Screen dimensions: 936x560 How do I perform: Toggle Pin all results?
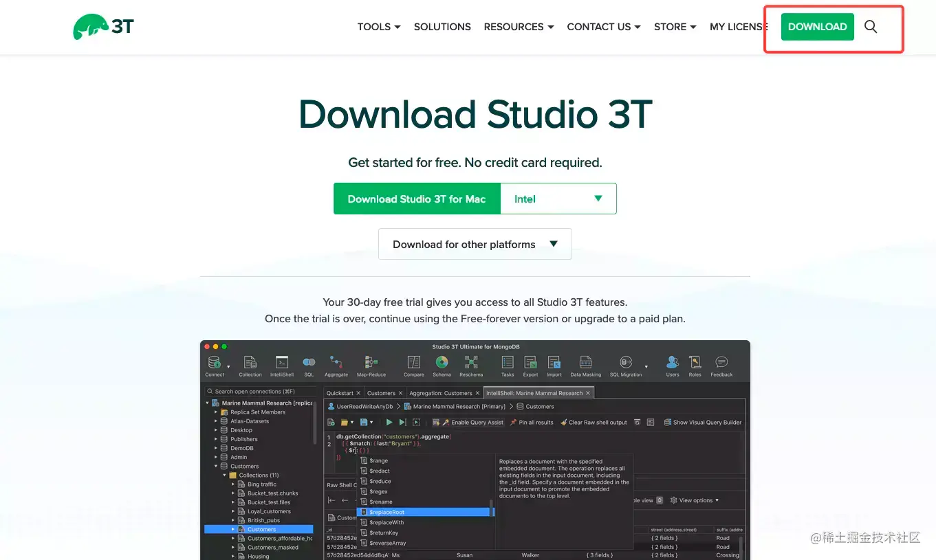[532, 422]
